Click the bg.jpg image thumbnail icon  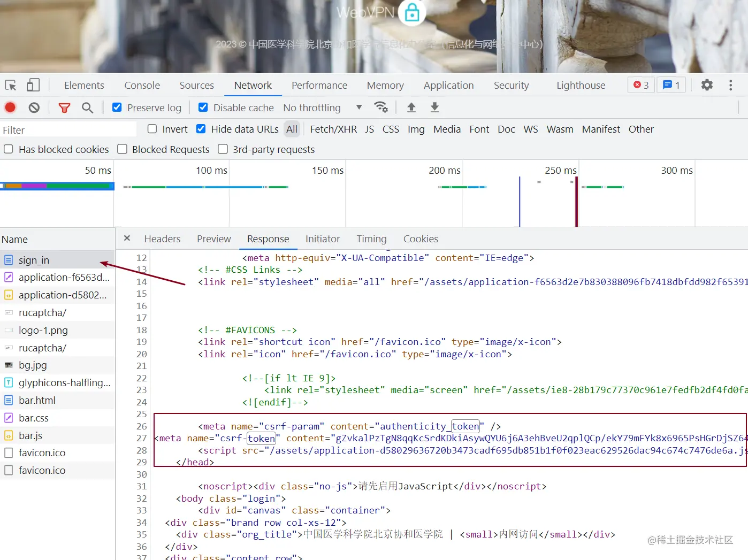[9, 365]
